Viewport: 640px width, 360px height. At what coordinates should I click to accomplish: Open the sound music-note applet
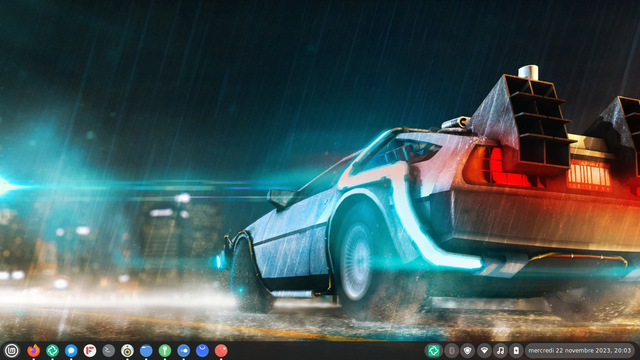click(500, 350)
